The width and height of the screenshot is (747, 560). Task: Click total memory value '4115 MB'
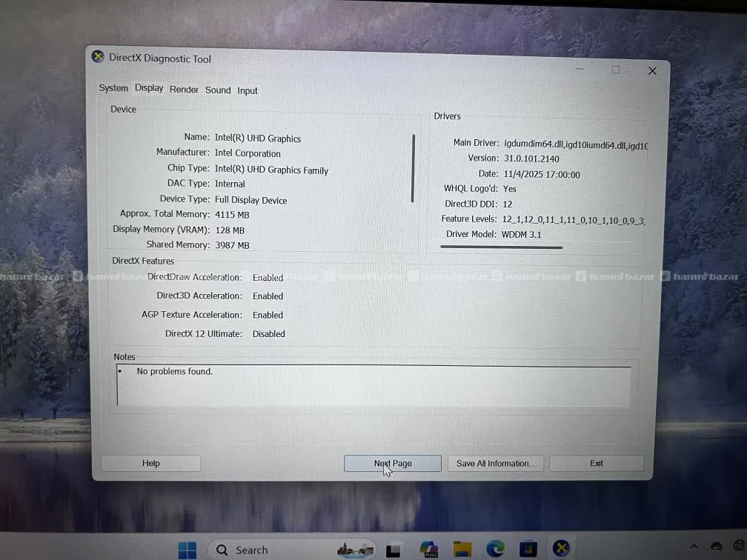(x=232, y=215)
